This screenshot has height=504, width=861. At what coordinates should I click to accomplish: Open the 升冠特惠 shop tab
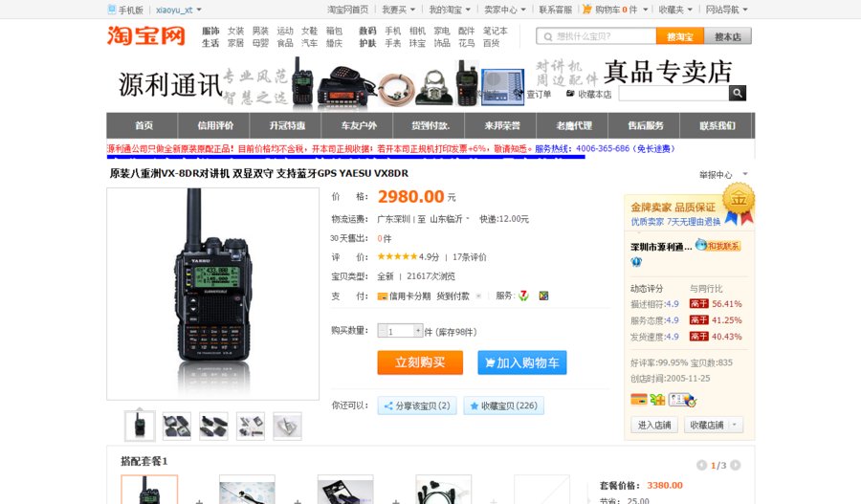(x=287, y=125)
